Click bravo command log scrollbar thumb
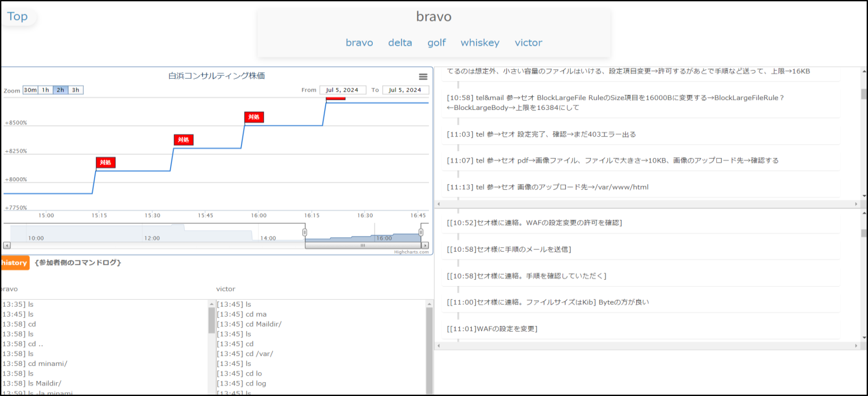 [x=211, y=321]
